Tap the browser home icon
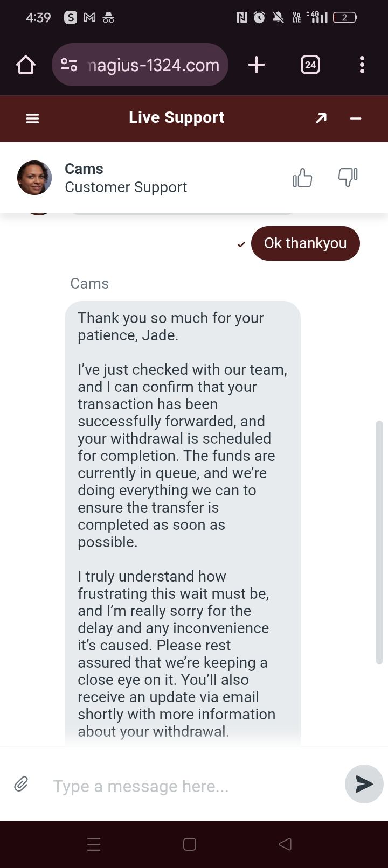388x868 pixels. pos(25,65)
